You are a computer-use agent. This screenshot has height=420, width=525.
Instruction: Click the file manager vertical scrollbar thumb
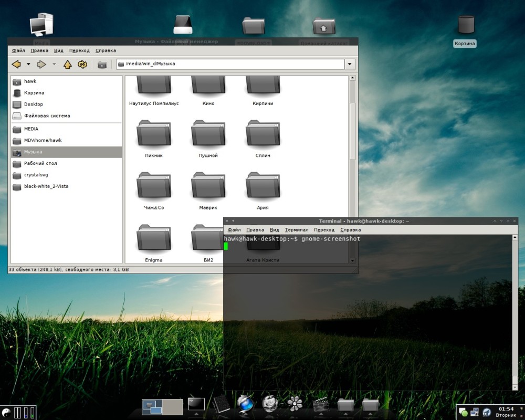[352, 131]
